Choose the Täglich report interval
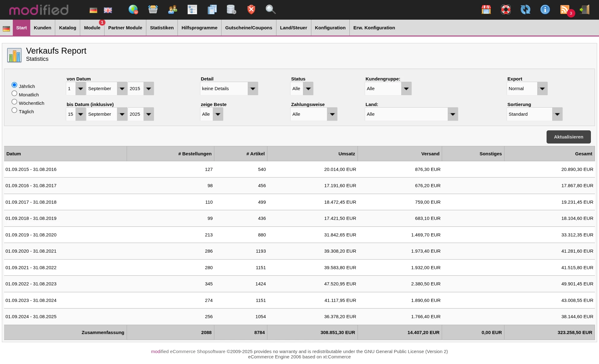Image resolution: width=599 pixels, height=364 pixels. [x=14, y=110]
